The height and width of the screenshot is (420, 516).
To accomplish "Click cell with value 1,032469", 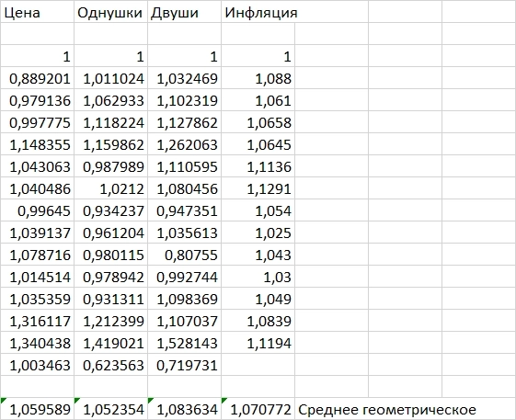I will [184, 78].
